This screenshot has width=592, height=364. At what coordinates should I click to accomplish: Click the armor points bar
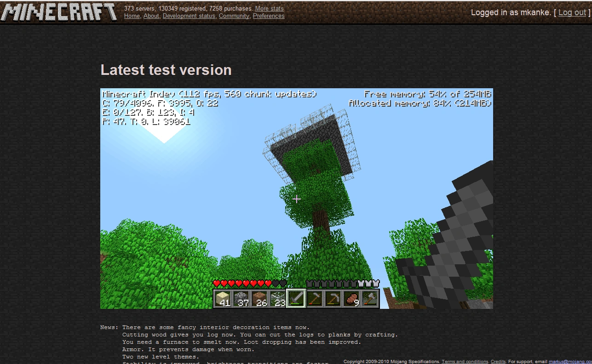343,283
